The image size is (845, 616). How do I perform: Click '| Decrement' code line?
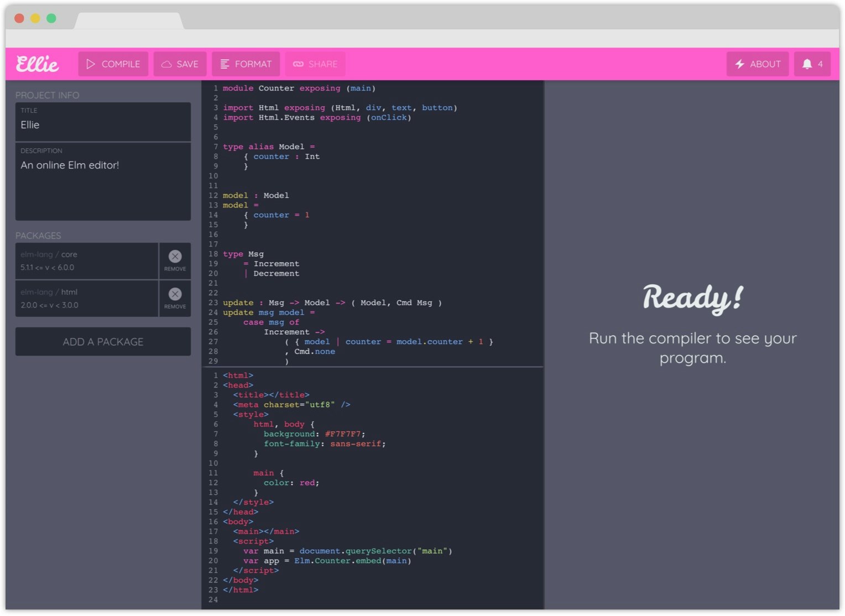(x=271, y=274)
